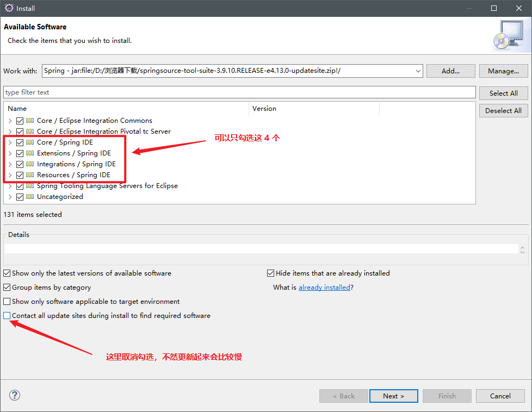Select the Extensions / Spring IDE row label
Screen dimensions: 532x412
coord(74,153)
